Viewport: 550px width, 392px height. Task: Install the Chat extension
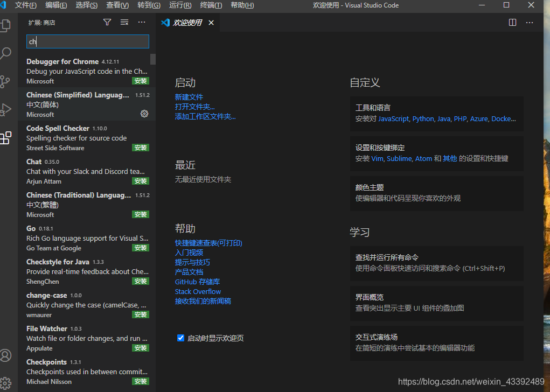[x=141, y=181]
